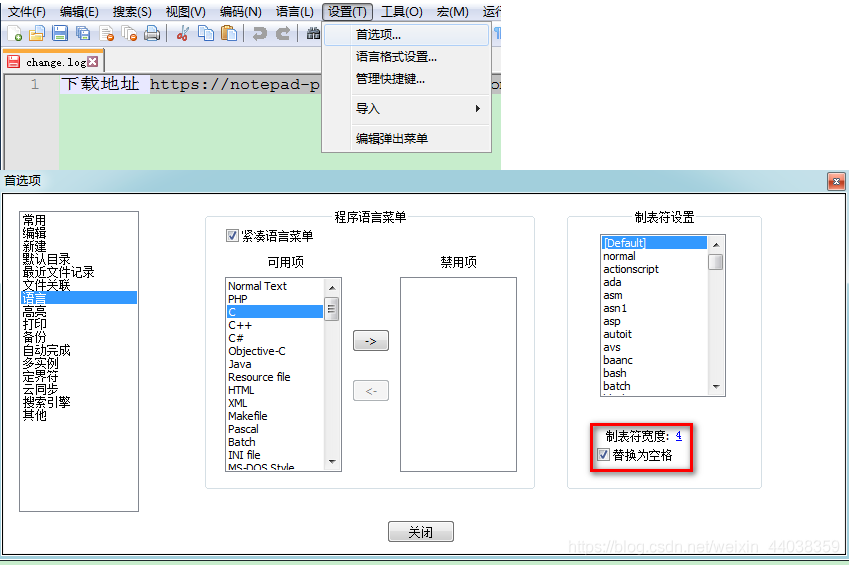Screen dimensions: 849x565
Task: Close the change.log tab with its X
Action: tap(93, 61)
